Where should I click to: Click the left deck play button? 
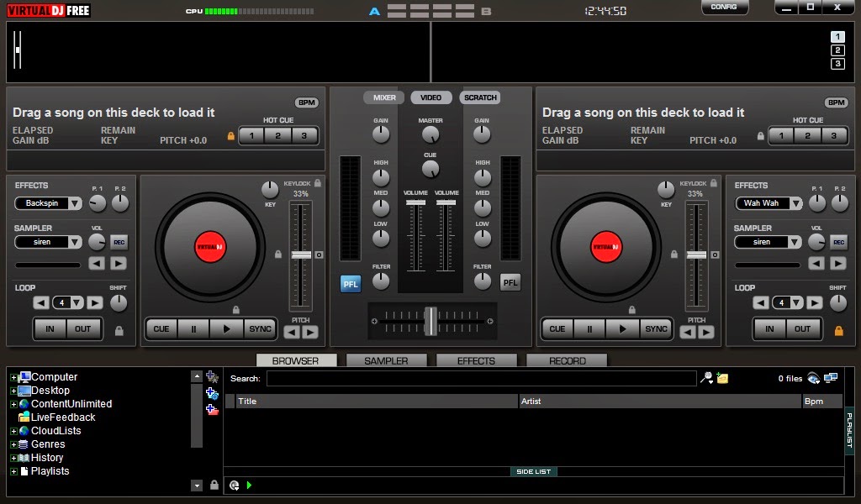[226, 329]
